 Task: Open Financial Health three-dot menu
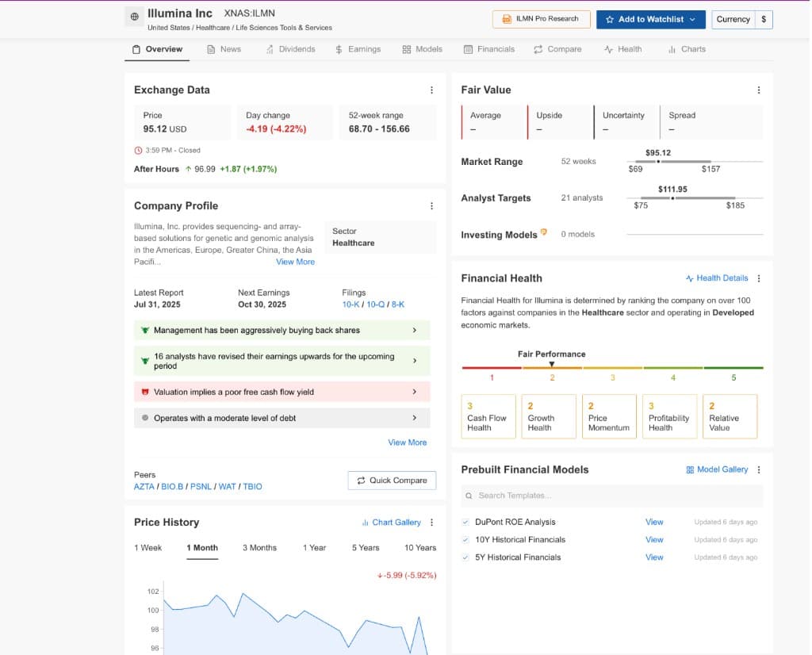[x=759, y=278]
